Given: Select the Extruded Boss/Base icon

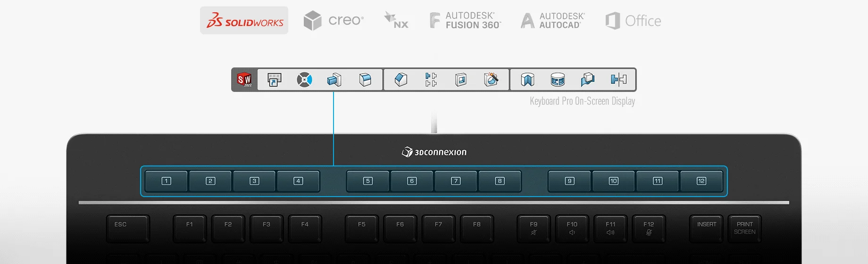Looking at the screenshot, I should pyautogui.click(x=334, y=80).
